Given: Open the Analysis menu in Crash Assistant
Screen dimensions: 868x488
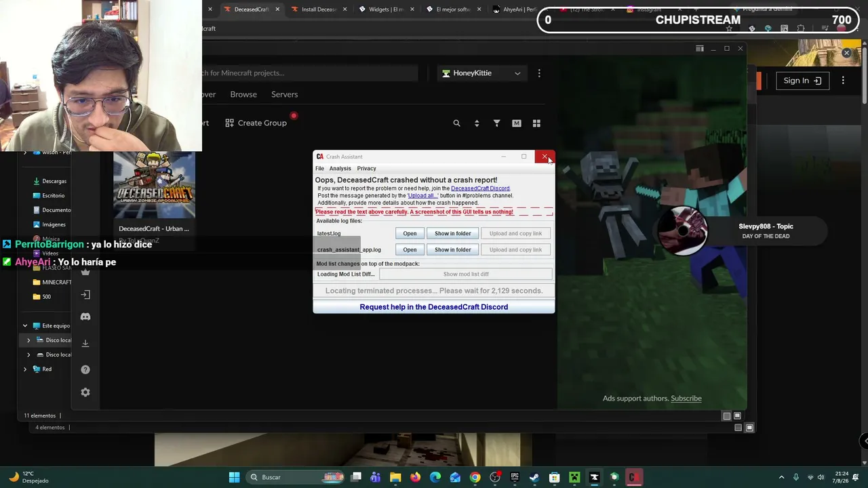Looking at the screenshot, I should [x=340, y=168].
